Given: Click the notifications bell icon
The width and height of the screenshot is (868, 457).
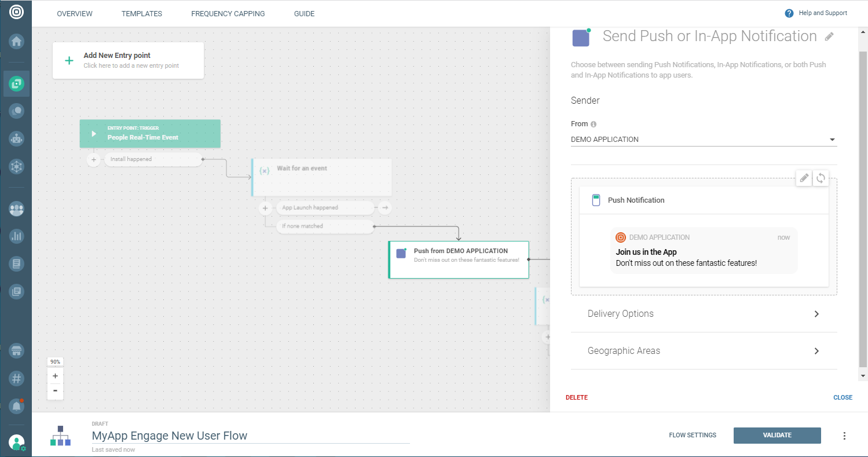Looking at the screenshot, I should point(16,406).
